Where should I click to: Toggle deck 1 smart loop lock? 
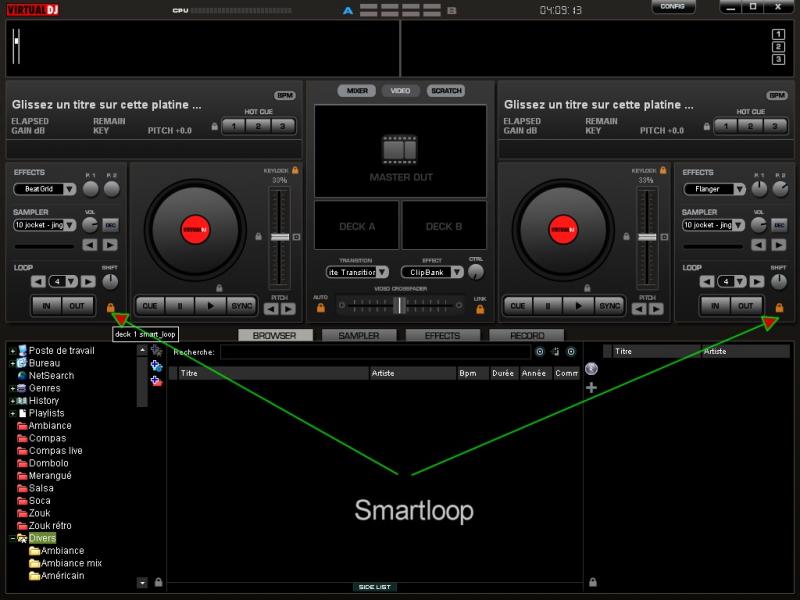[110, 308]
